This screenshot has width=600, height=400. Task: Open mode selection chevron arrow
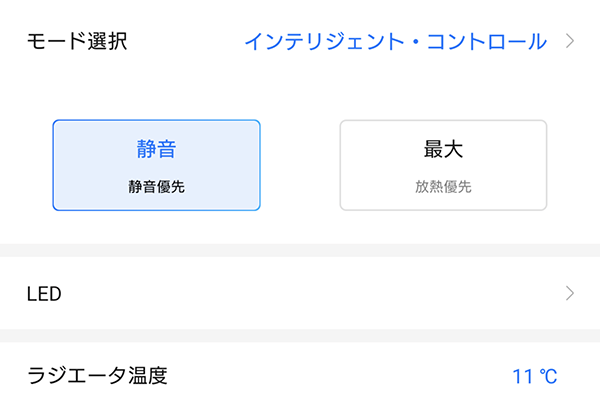570,42
